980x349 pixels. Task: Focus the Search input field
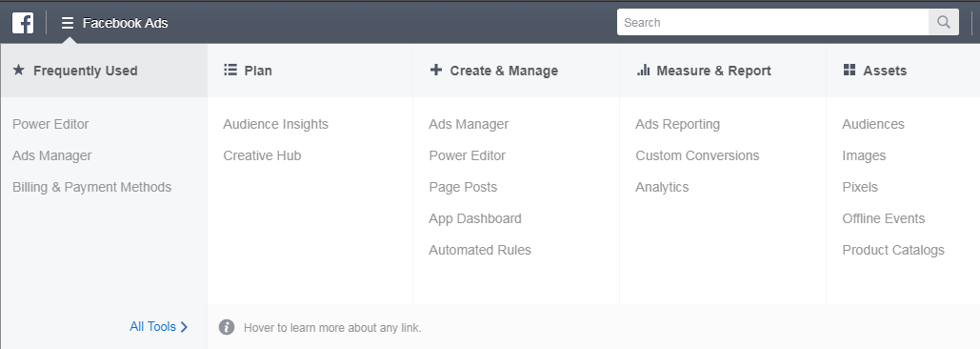(x=773, y=23)
